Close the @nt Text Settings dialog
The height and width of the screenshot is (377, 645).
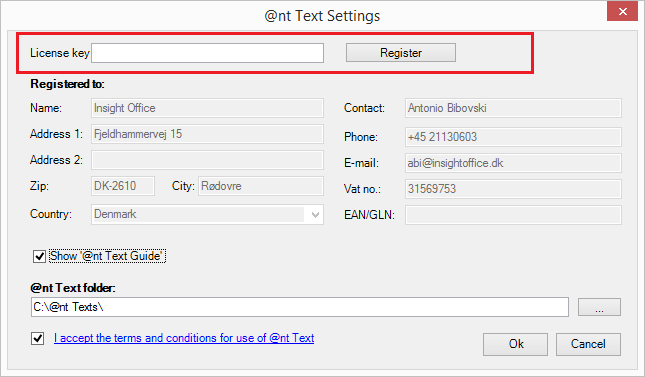click(x=622, y=11)
